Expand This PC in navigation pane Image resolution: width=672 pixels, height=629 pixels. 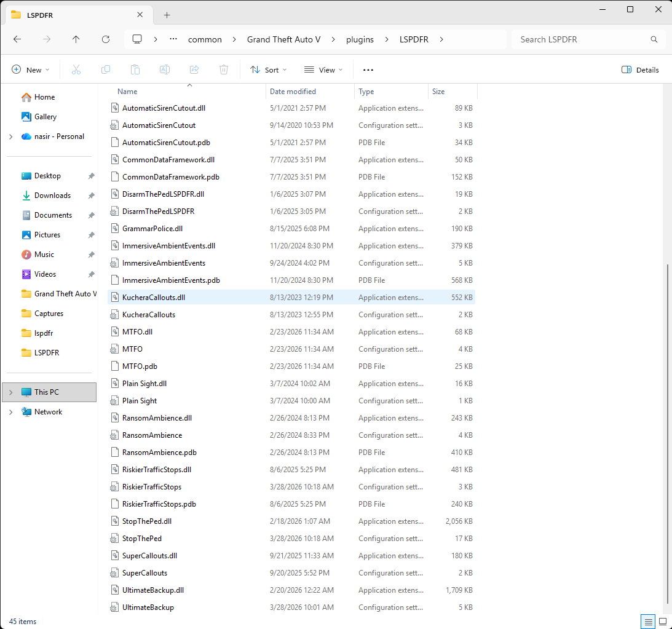pyautogui.click(x=10, y=392)
